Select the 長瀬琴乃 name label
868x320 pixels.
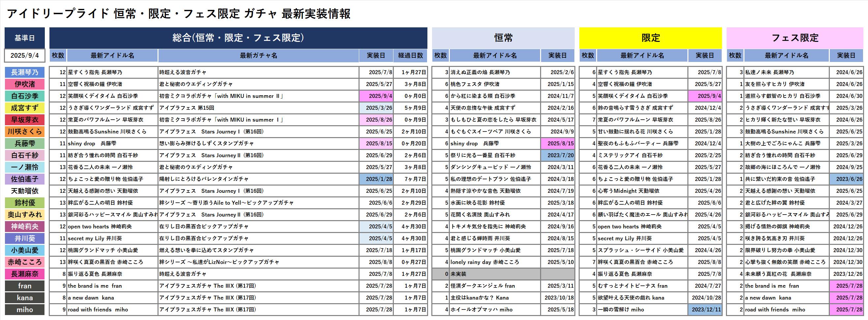[x=25, y=73]
